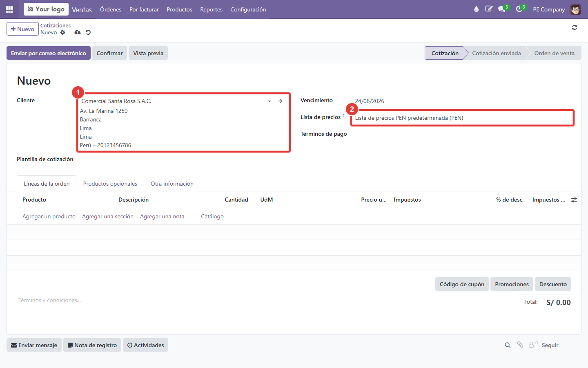Click the Your logo company badge
588x368 pixels.
46,9
